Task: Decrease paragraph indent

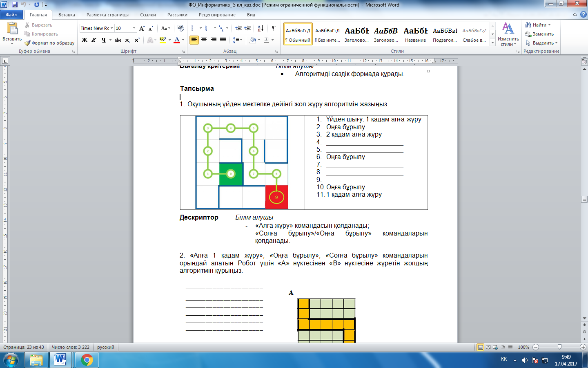Action: (238, 28)
